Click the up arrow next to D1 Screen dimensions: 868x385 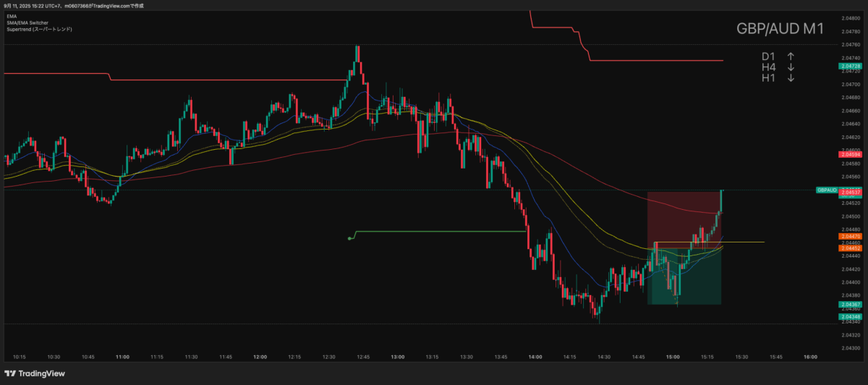tap(791, 56)
